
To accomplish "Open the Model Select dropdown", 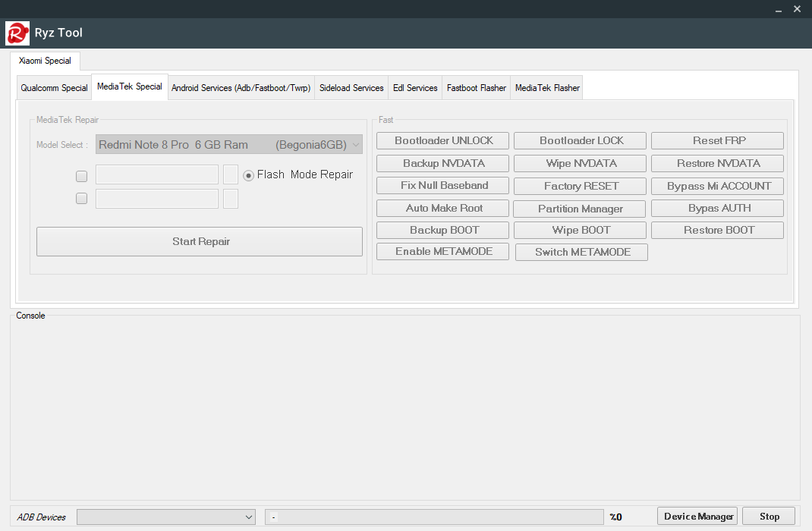I will [x=228, y=144].
